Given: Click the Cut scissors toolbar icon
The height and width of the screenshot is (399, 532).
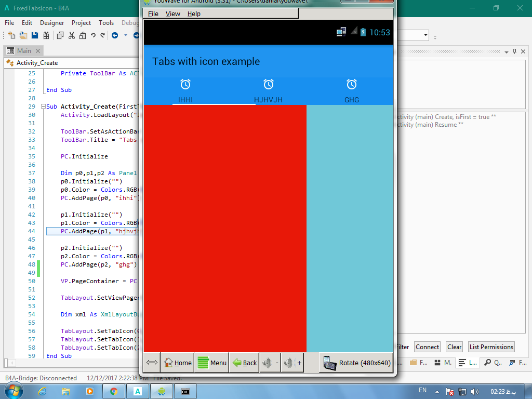Looking at the screenshot, I should pos(71,35).
